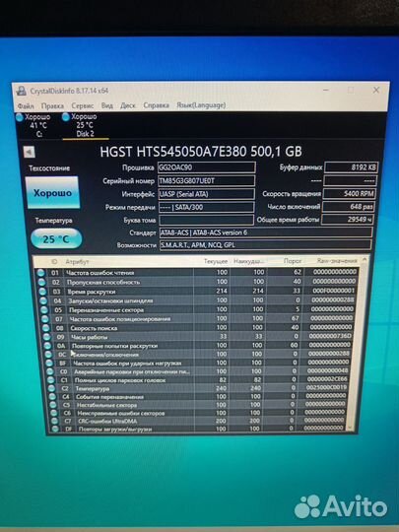This screenshot has height=532, width=399.
Task: Click the 25 °C temperature button
Action: click(x=56, y=238)
